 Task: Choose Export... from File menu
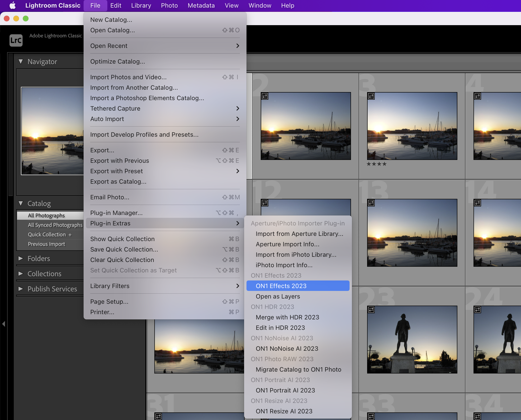coord(165,150)
